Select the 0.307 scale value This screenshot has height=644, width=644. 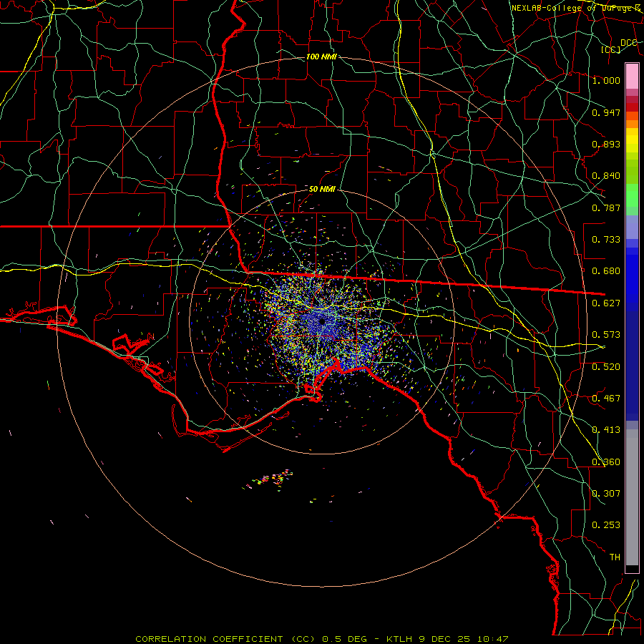(606, 494)
